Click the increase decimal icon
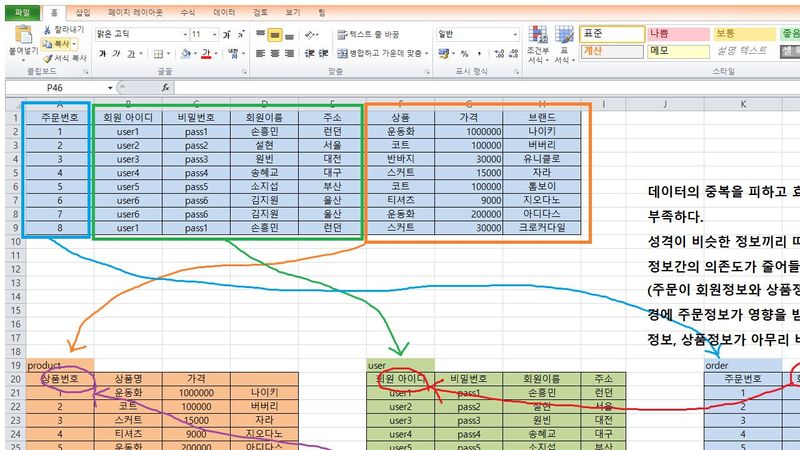Screen dimensions: 800x450 [499, 53]
